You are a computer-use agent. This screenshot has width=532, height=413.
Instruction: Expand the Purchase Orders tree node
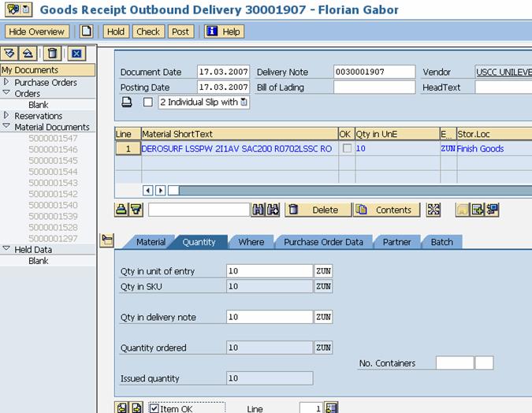pos(6,82)
